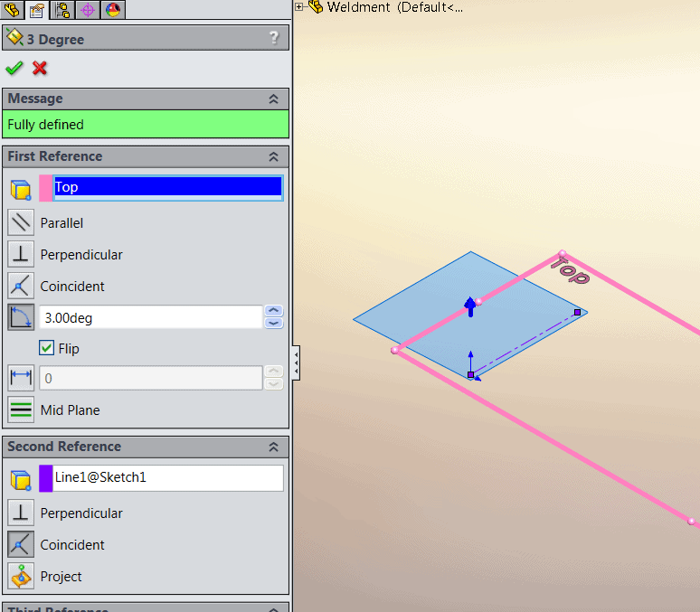The width and height of the screenshot is (700, 612).
Task: Select Parallel constraint icon in First Reference
Action: coord(21,222)
